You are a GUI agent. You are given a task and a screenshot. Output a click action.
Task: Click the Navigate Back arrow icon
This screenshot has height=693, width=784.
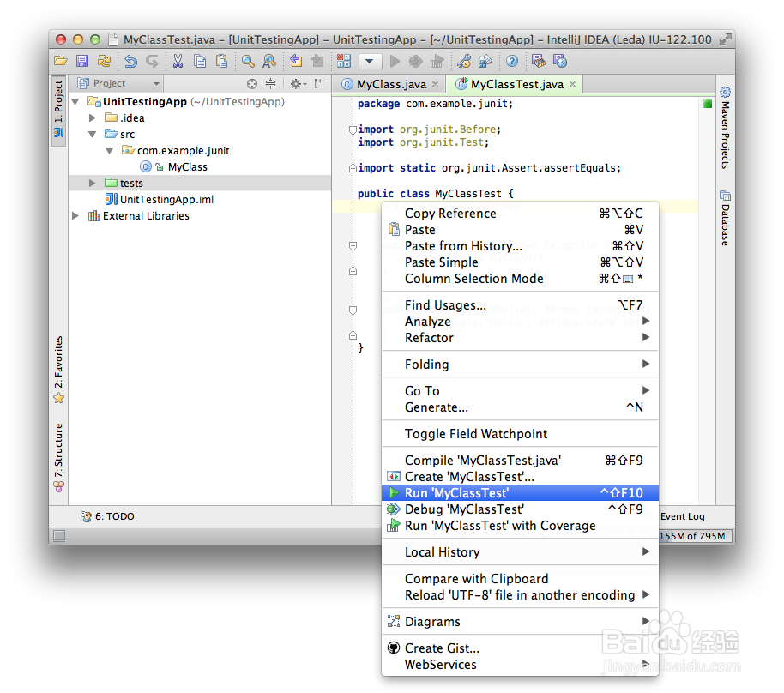tap(296, 61)
